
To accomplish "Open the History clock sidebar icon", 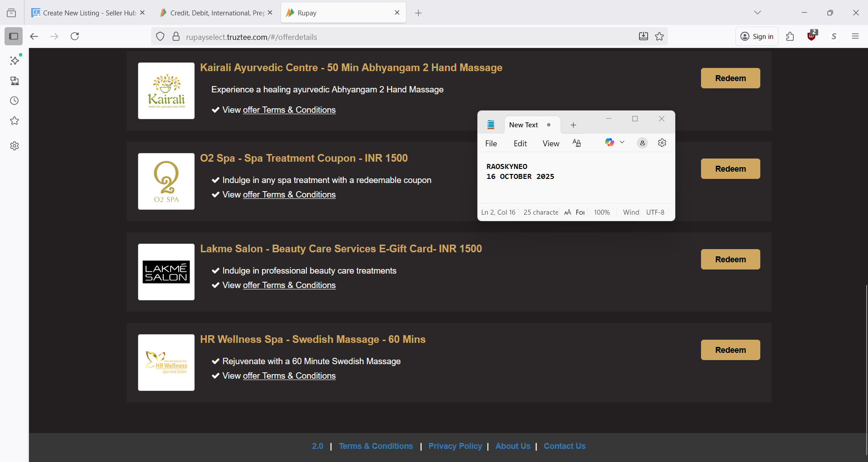I will tap(14, 101).
